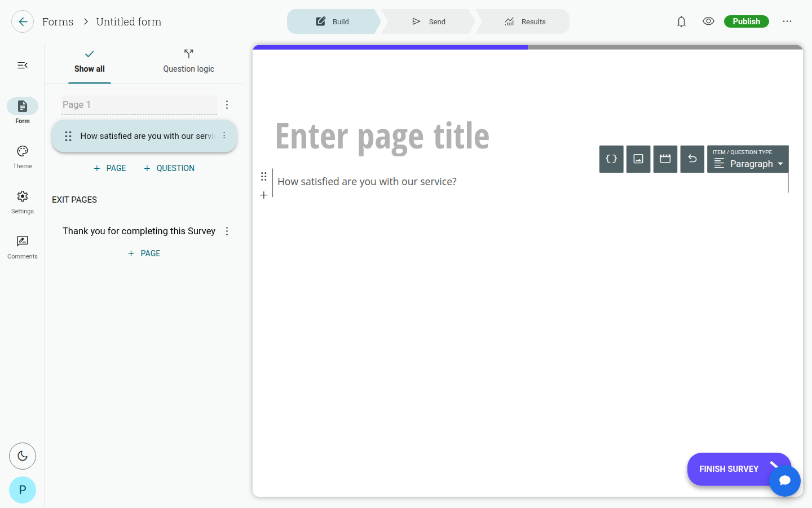Select the Show all tab
Image resolution: width=812 pixels, height=508 pixels.
(89, 62)
